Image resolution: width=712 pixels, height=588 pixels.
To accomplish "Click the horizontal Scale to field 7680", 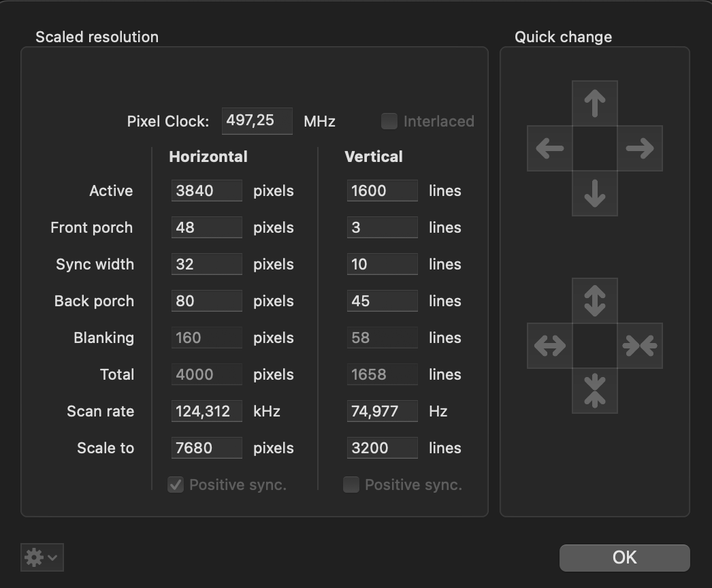I will [207, 448].
